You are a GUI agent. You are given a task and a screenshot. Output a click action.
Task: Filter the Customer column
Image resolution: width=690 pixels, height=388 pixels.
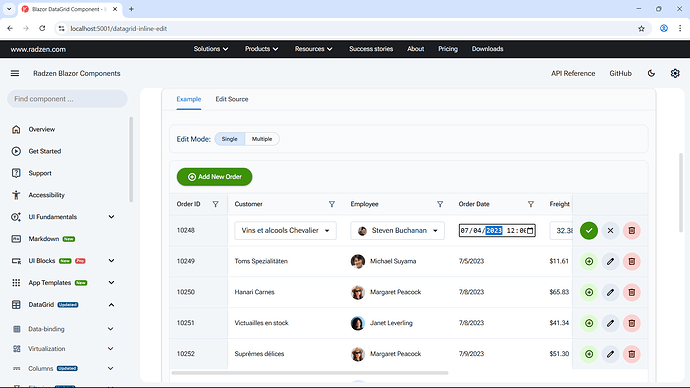[332, 204]
